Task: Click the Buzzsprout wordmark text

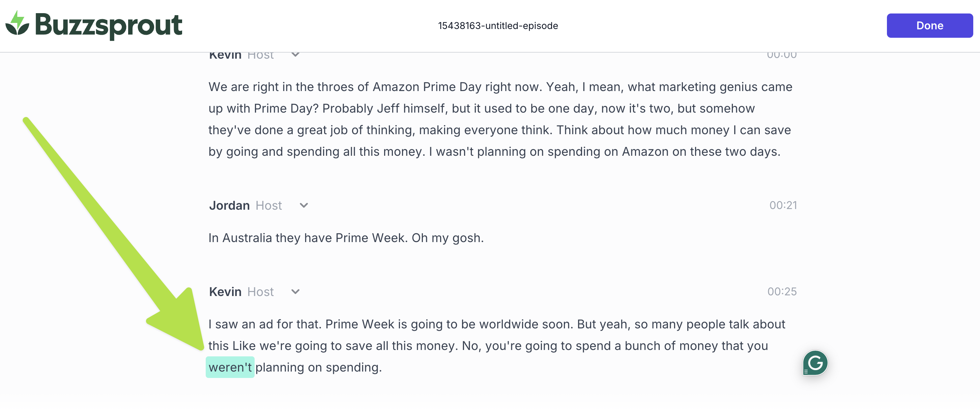Action: click(109, 25)
